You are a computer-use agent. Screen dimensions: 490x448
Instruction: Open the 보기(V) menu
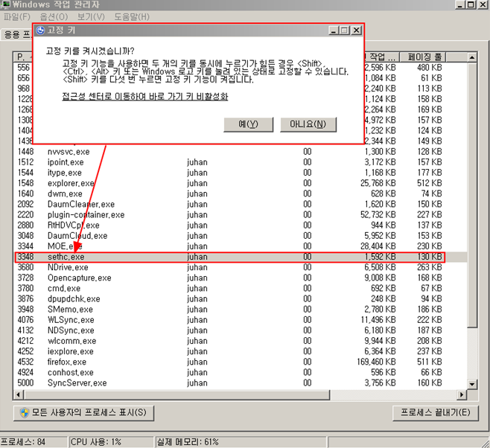(91, 16)
